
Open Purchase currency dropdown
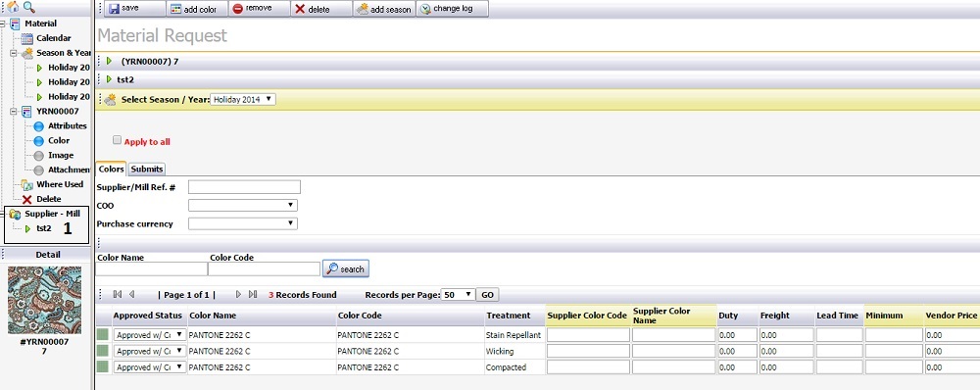[243, 223]
